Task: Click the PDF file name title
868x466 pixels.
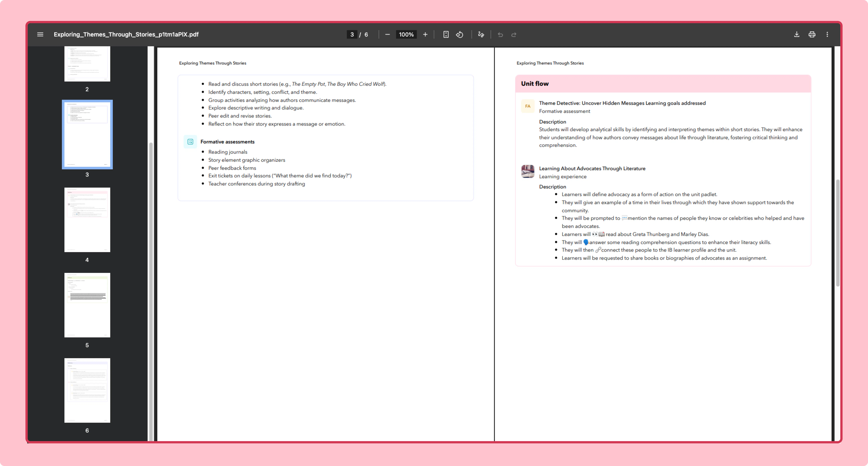Action: 126,34
